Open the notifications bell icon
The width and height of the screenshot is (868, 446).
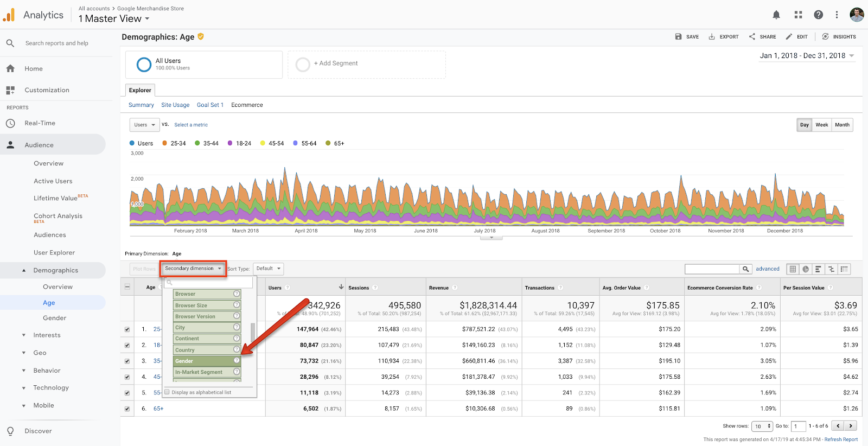[776, 15]
